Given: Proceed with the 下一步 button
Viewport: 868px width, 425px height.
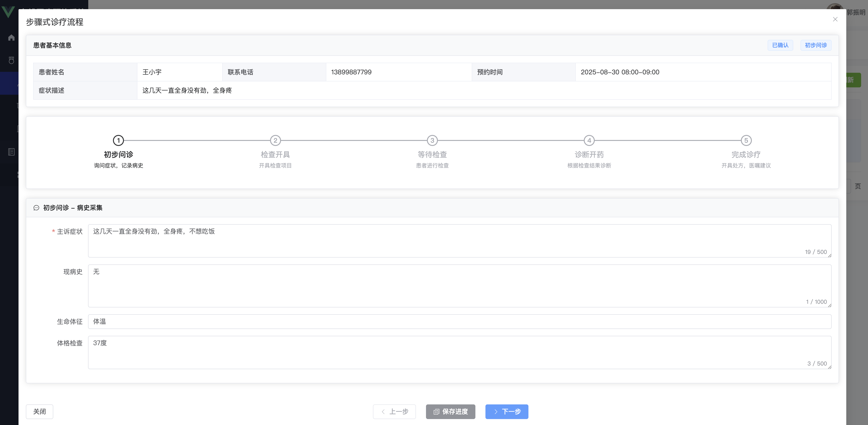Looking at the screenshot, I should [506, 412].
